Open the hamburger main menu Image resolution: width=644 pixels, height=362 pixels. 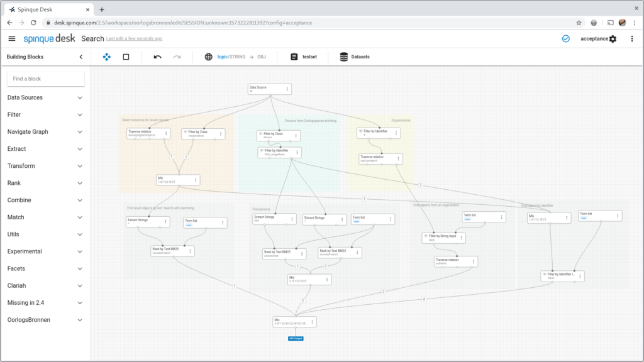[12, 38]
